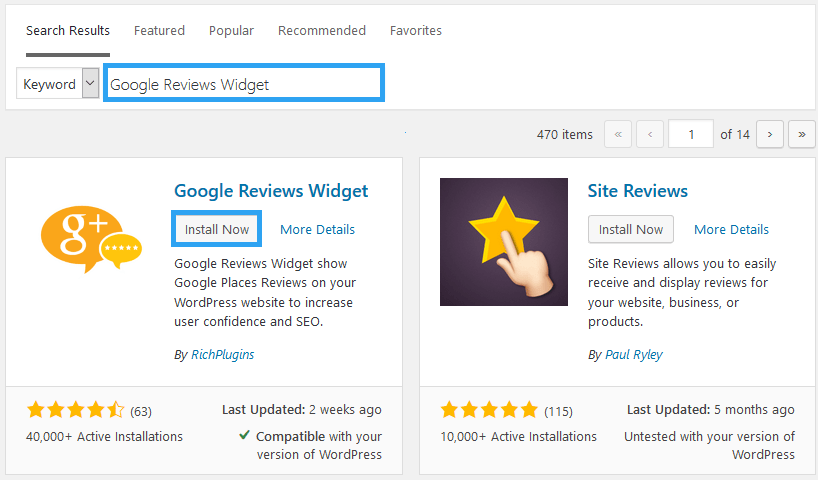Click the compatible checkmark icon

tap(244, 435)
